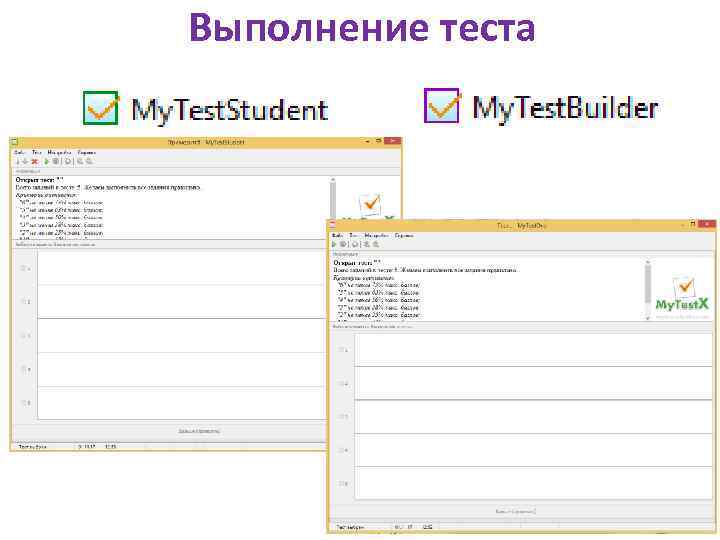Click the stop test icon in back window toolbar
This screenshot has width=720, height=540.
pos(56,161)
